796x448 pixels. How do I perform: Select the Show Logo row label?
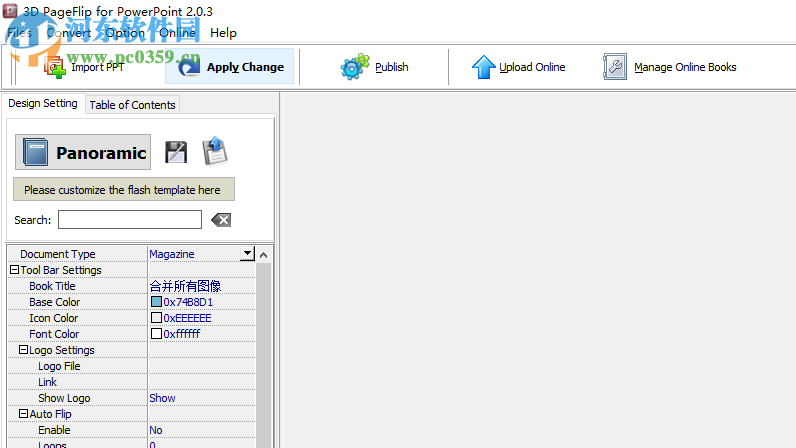click(x=64, y=398)
